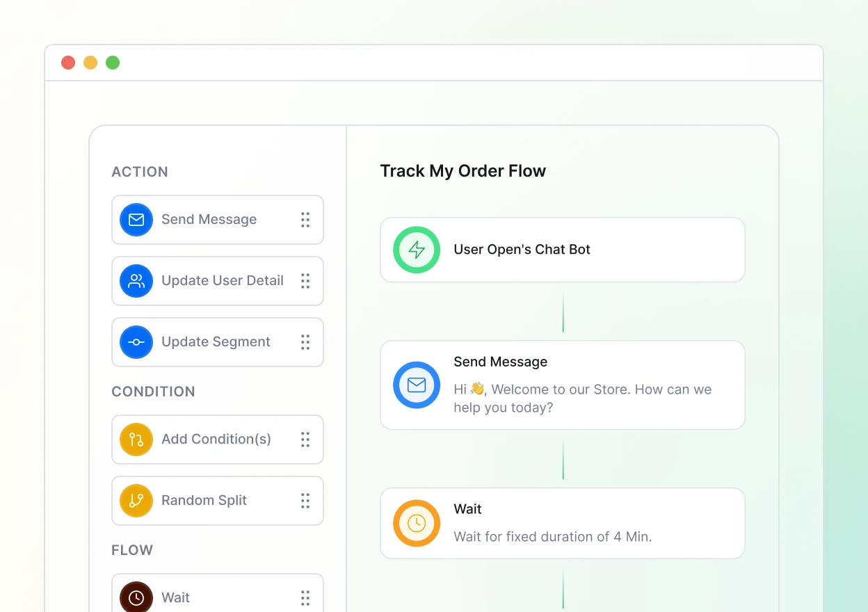The width and height of the screenshot is (868, 612).
Task: Click the drag handle on sidebar Wait item
Action: (x=305, y=597)
